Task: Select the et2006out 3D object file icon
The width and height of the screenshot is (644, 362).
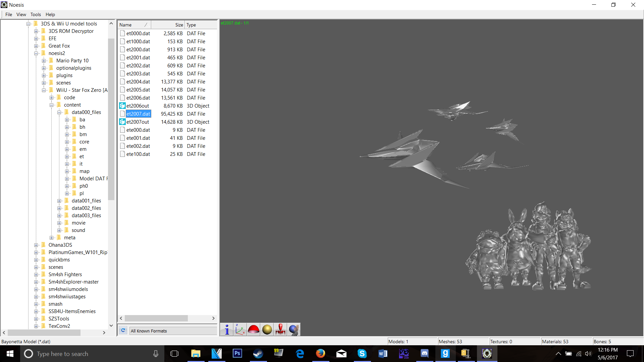Action: tap(122, 106)
